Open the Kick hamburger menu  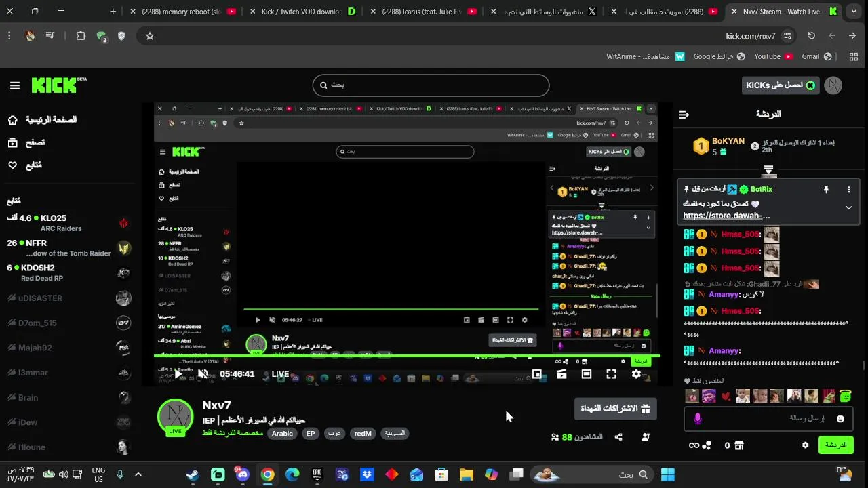click(15, 85)
